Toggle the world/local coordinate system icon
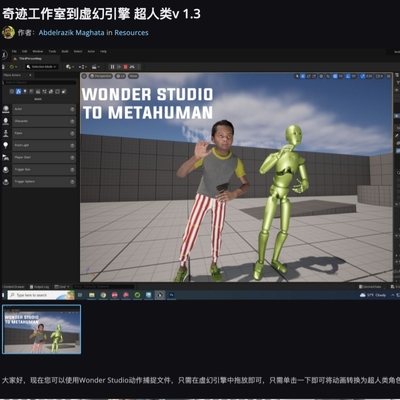400x400 pixels. pos(321,76)
